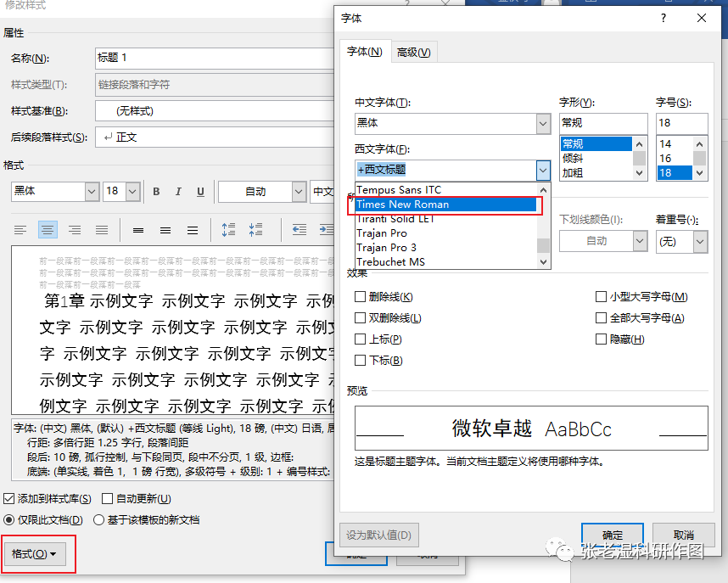
Task: Decrease indent icon
Action: point(300,229)
